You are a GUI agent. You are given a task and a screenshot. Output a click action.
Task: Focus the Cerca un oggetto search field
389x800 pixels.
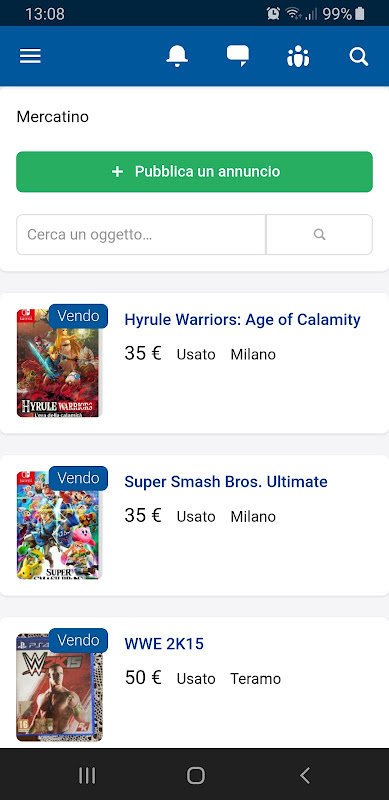click(141, 235)
